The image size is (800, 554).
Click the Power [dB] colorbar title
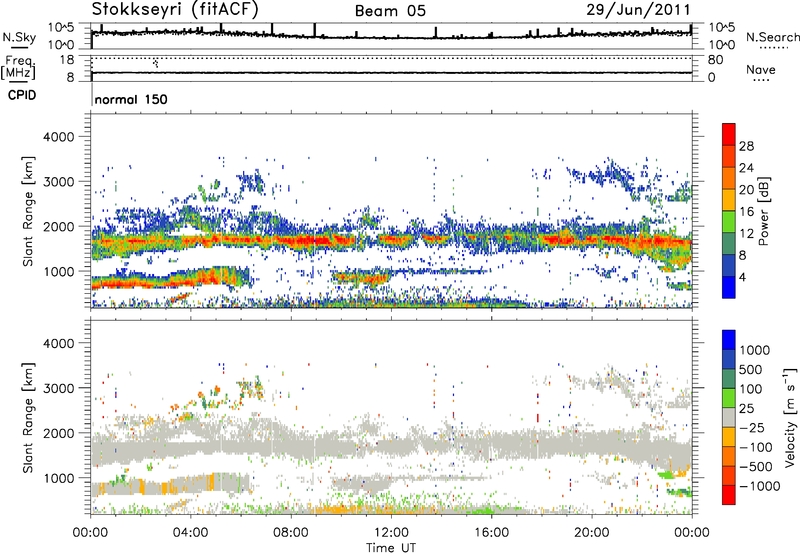764,211
